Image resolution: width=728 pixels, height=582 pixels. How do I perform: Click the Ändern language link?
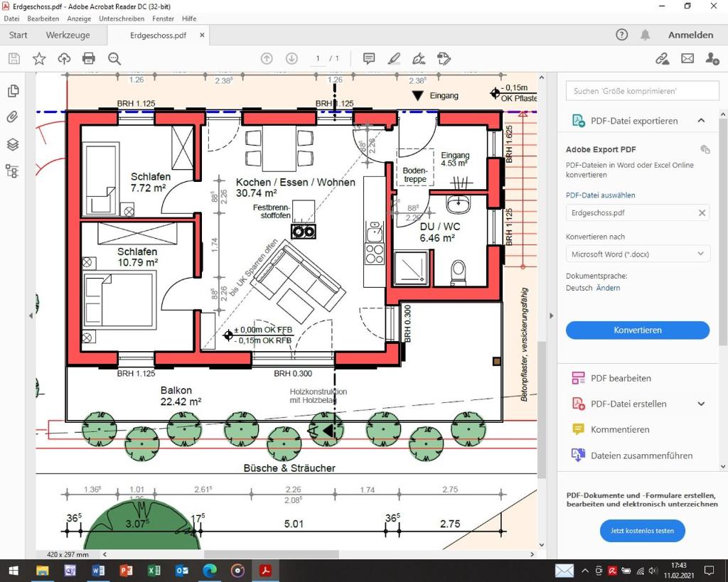609,288
